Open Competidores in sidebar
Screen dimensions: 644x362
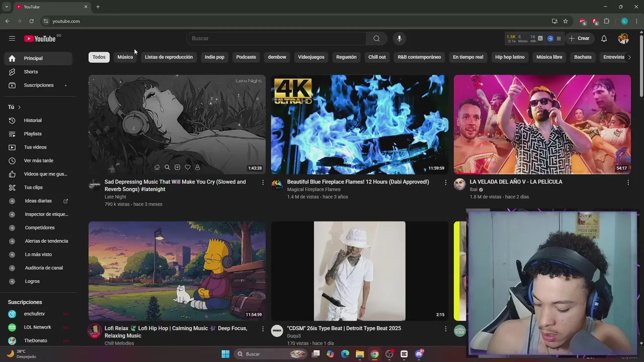38,228
